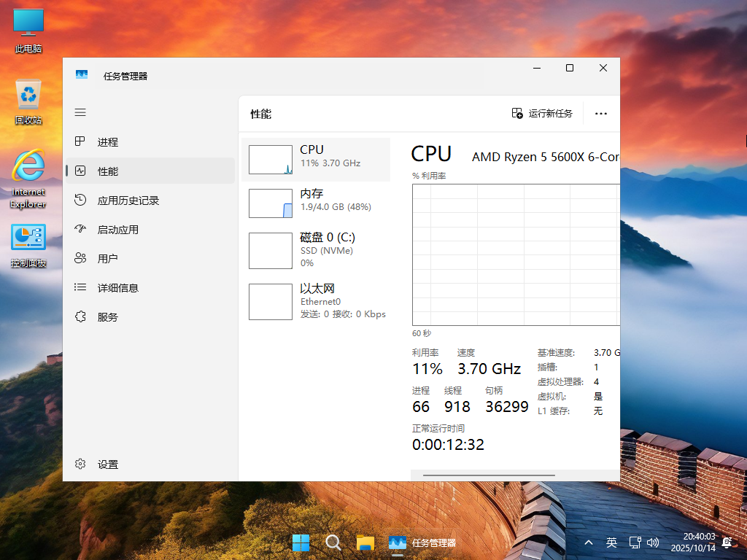The width and height of the screenshot is (747, 560).
Task: Select the 性能 (Performance) page icon
Action: click(107, 171)
